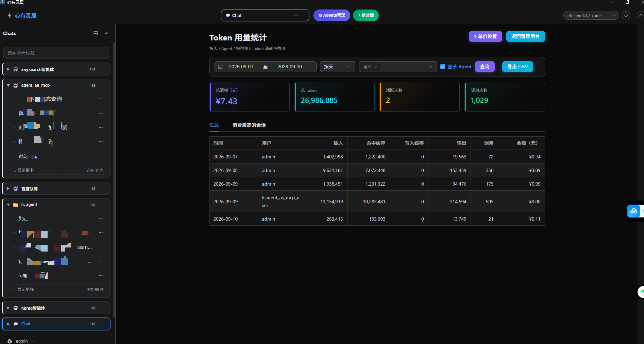Remove the 用户 tag with its X icon
This screenshot has width=644, height=344.
click(x=376, y=67)
